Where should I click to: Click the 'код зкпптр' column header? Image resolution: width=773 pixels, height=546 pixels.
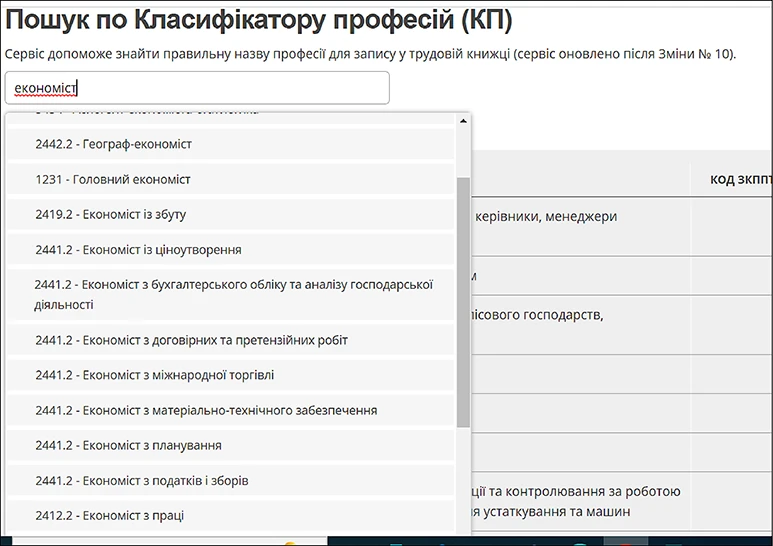(740, 179)
